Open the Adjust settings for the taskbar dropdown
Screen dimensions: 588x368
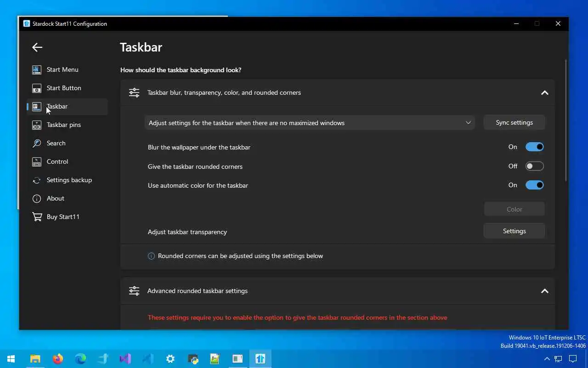click(x=310, y=123)
